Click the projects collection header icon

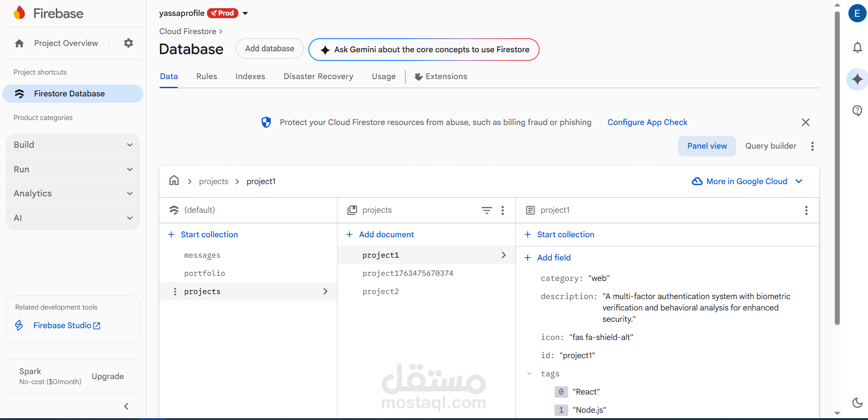pos(352,210)
